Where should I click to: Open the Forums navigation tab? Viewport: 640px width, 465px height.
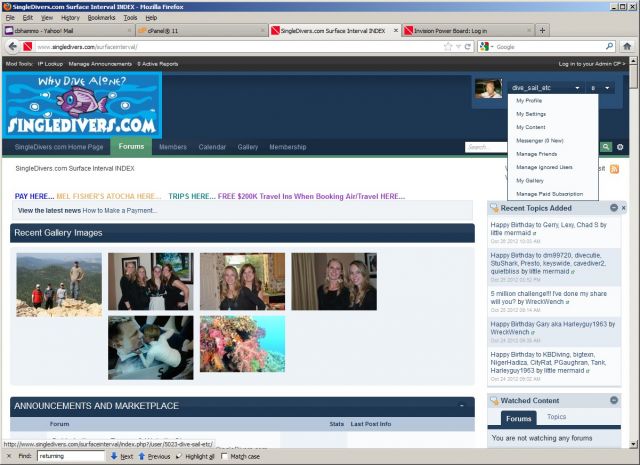pos(131,147)
